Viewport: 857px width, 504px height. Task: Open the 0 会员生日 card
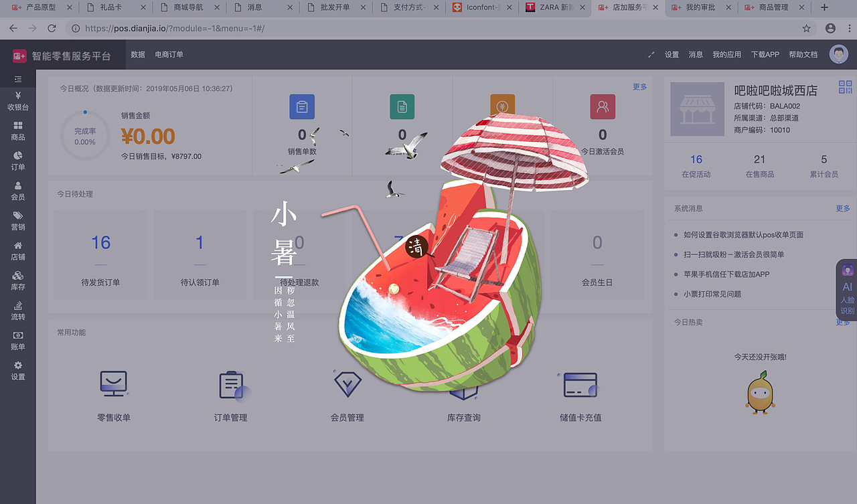pyautogui.click(x=597, y=254)
